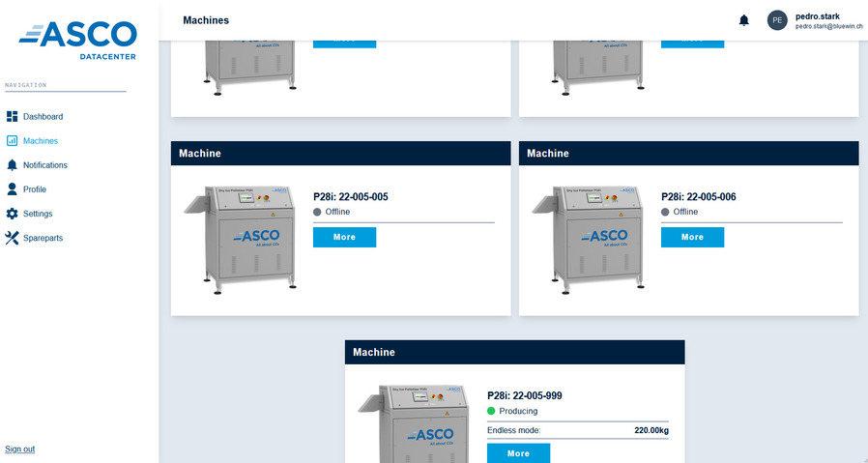Click the Profile person icon in sidebar

(x=12, y=189)
